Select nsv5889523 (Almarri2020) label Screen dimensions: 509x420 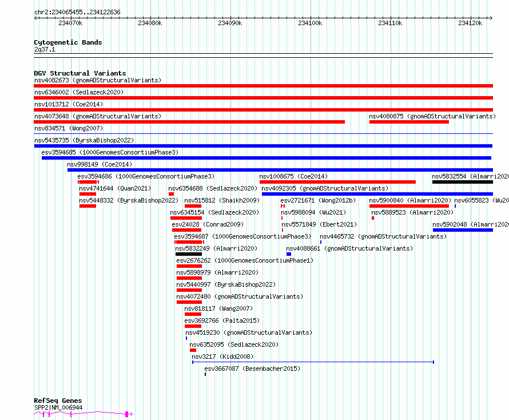(x=412, y=212)
